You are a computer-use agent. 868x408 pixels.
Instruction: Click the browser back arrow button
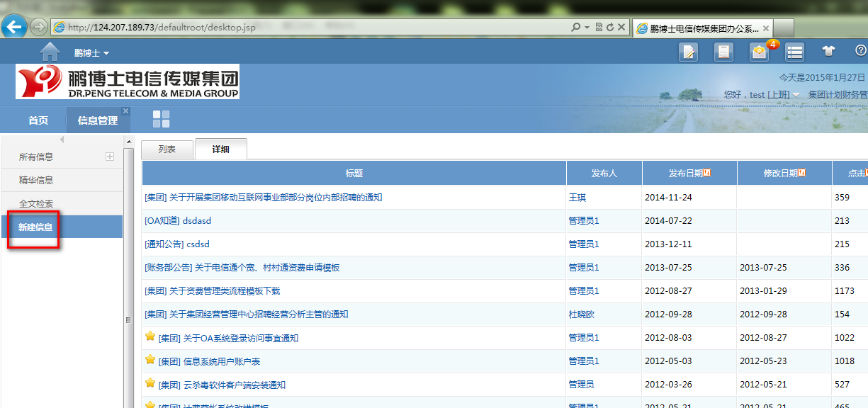coord(14,27)
